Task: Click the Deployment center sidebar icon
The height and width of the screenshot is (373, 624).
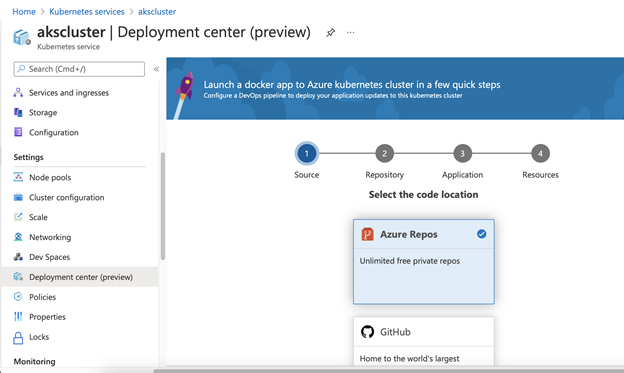Action: 18,277
